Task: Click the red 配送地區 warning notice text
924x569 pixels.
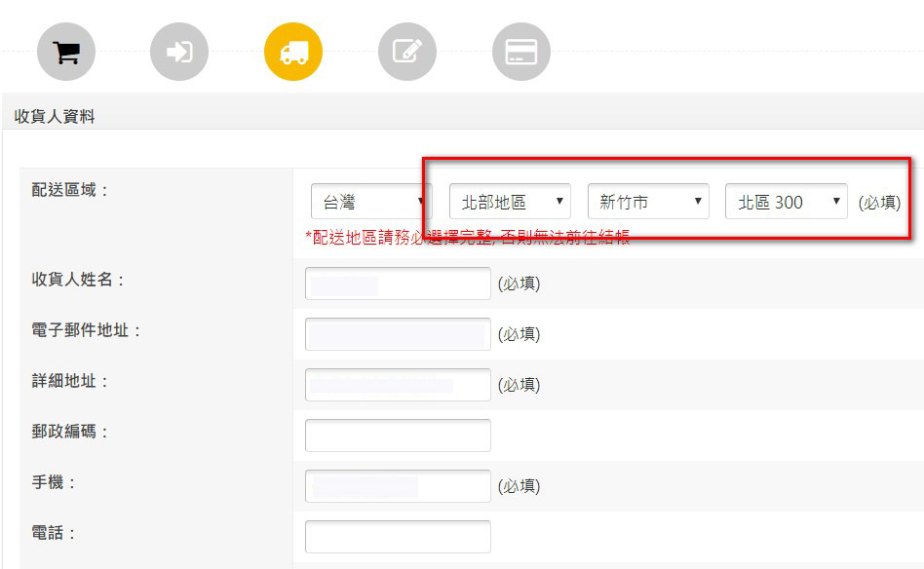Action: [468, 238]
